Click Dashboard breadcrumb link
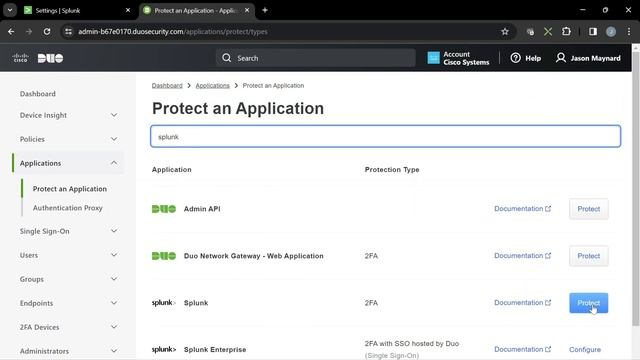The height and width of the screenshot is (360, 640). [167, 85]
